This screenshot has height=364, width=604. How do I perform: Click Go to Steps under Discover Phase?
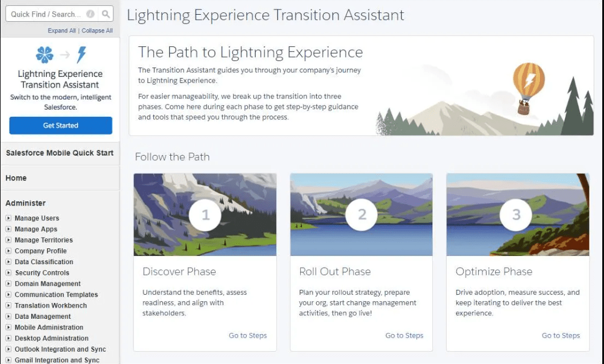[x=247, y=335]
